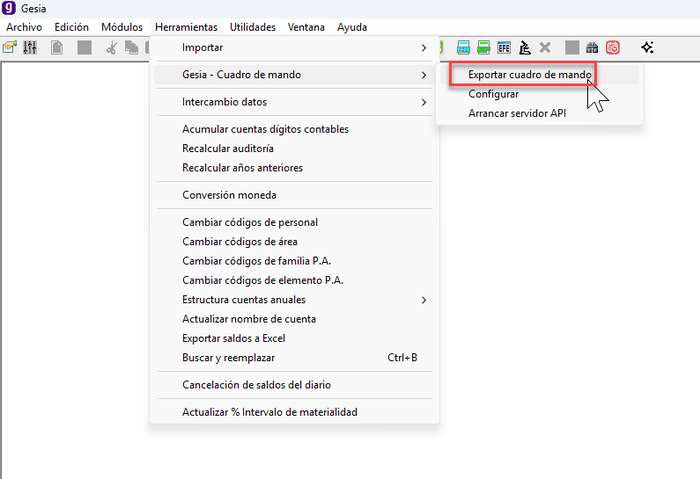Choose Actualizar nombre de cuenta
The image size is (700, 479).
point(249,319)
